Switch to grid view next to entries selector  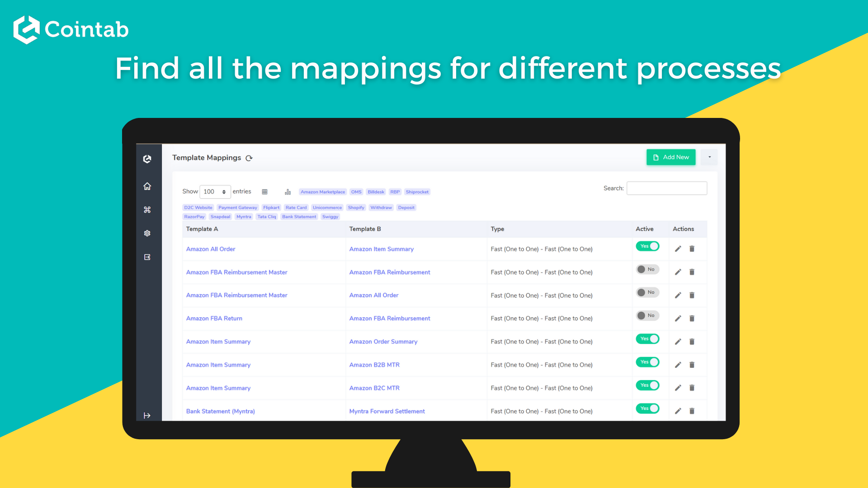tap(265, 192)
